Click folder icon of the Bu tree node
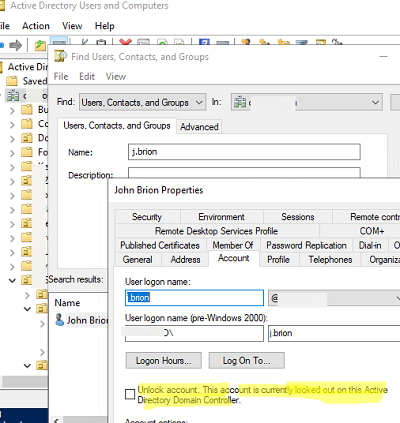400x423 pixels. pos(27,110)
